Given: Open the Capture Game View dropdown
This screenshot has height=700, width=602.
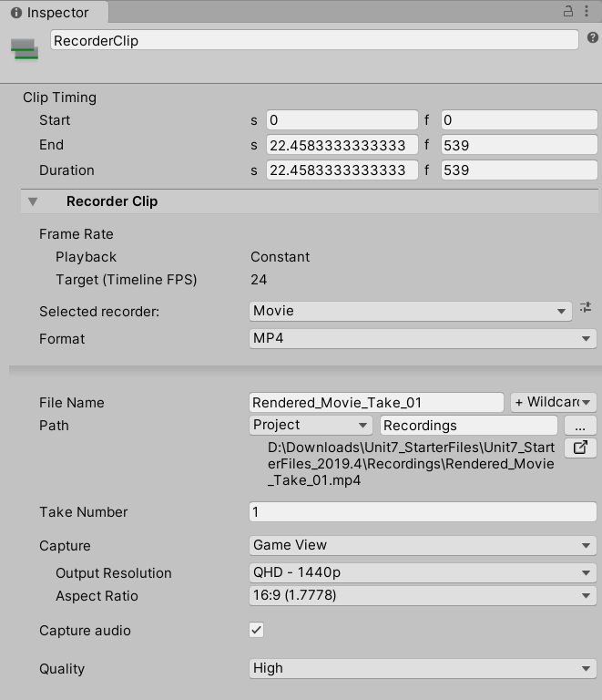Looking at the screenshot, I should (423, 545).
